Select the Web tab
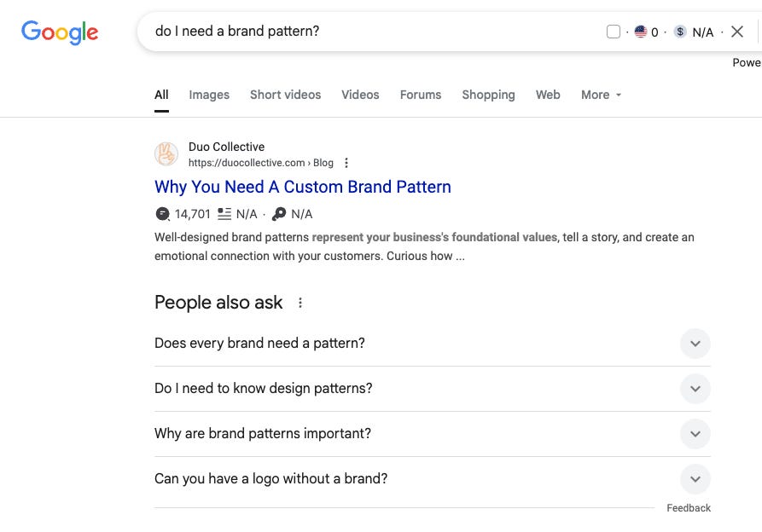This screenshot has width=762, height=532. [548, 95]
